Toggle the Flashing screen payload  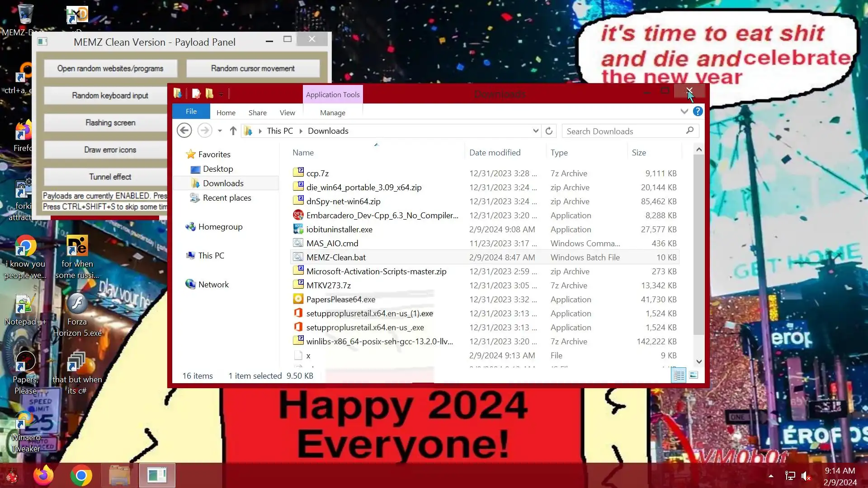pos(110,122)
